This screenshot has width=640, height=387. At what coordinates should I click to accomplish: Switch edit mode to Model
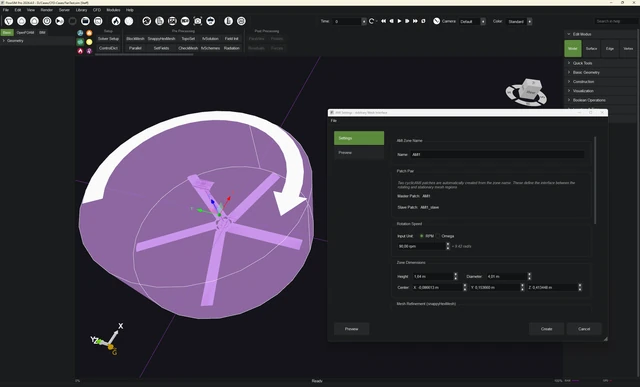(573, 49)
